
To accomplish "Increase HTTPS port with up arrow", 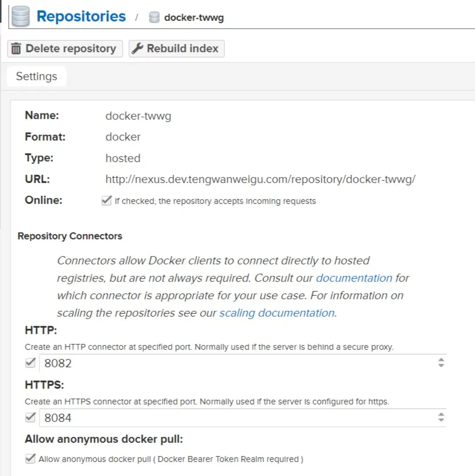I will pyautogui.click(x=441, y=414).
